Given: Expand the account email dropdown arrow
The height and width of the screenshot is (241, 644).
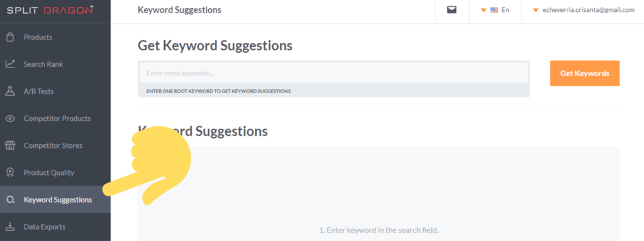Looking at the screenshot, I should (x=536, y=10).
